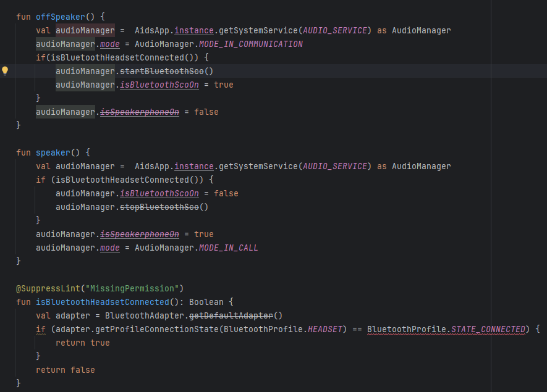Click the speaker function name declaration

point(53,152)
